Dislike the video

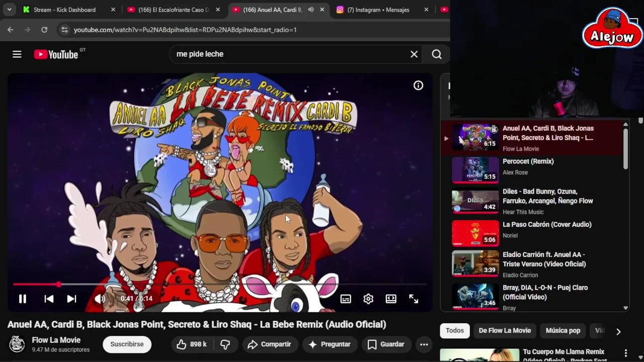(225, 344)
